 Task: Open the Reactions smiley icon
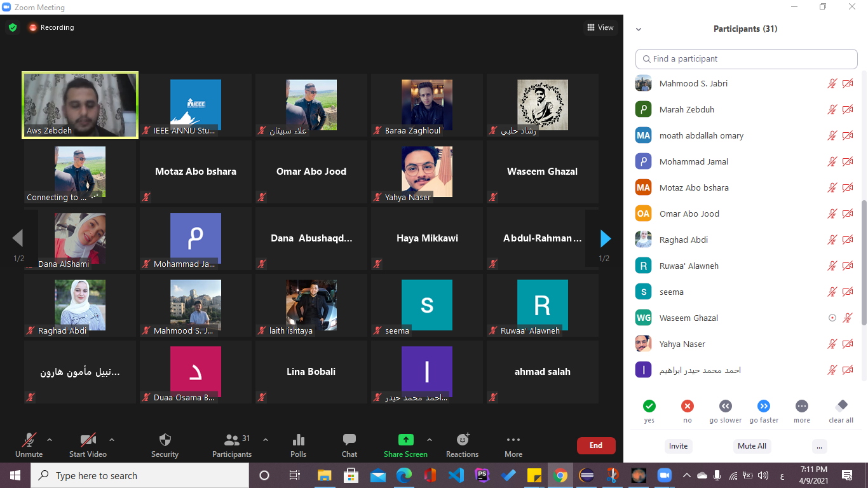(x=463, y=440)
